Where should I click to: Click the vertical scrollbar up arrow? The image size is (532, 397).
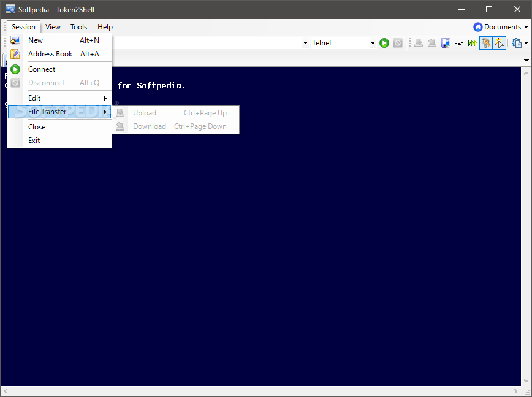click(526, 72)
